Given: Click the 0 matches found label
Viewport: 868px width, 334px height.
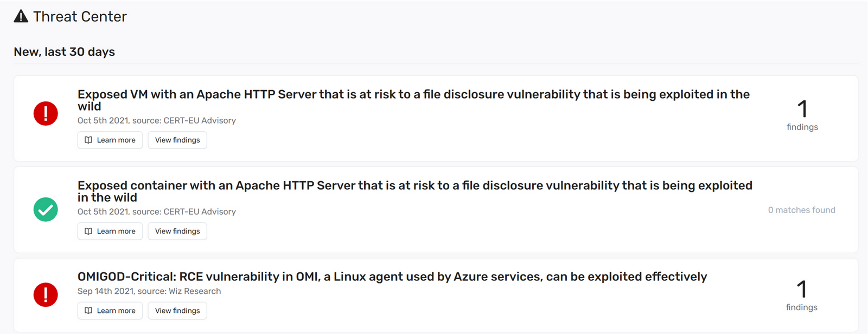Looking at the screenshot, I should coord(802,210).
